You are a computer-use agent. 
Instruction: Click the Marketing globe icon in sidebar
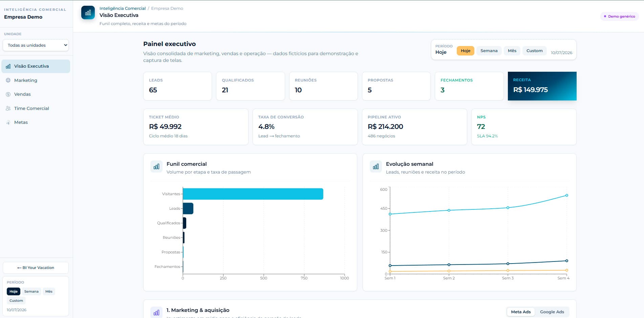pos(8,80)
